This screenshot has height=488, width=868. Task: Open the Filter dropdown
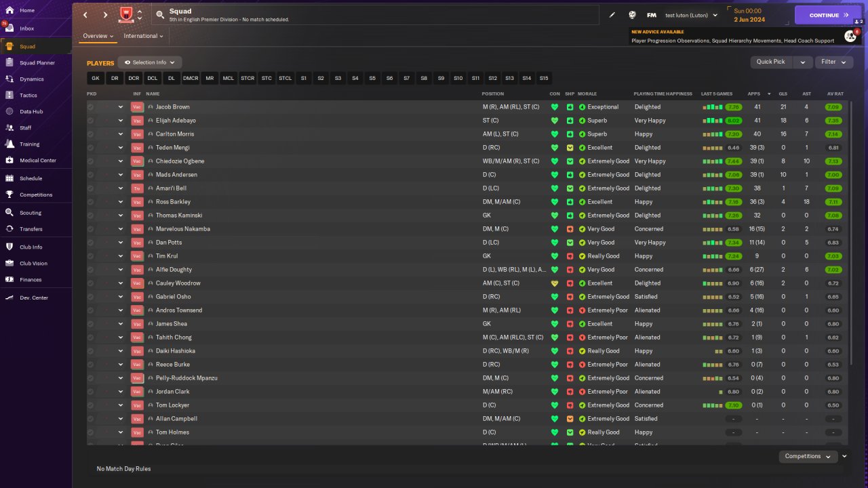[x=835, y=62]
